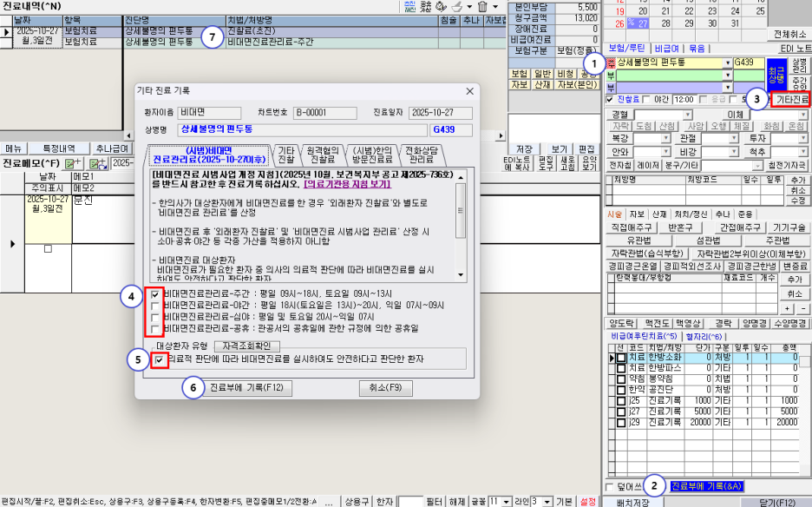Uncheck 비대면진료관리료-주간 checkbox
The height and width of the screenshot is (507, 812).
pos(154,294)
